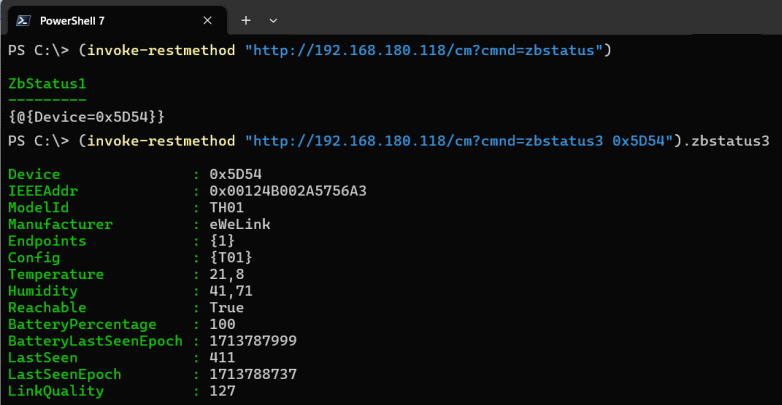This screenshot has height=405, width=782.
Task: Click the IEEEAddr value 0x00124B002A5756A3
Action: click(288, 191)
